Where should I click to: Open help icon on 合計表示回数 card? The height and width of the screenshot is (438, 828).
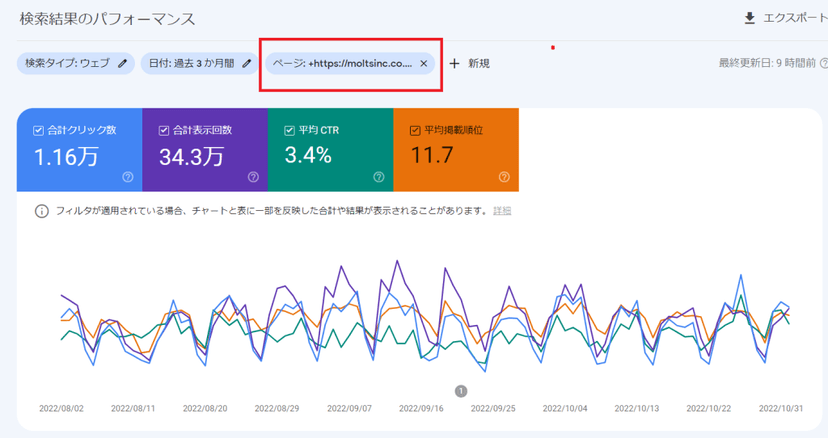(x=253, y=177)
